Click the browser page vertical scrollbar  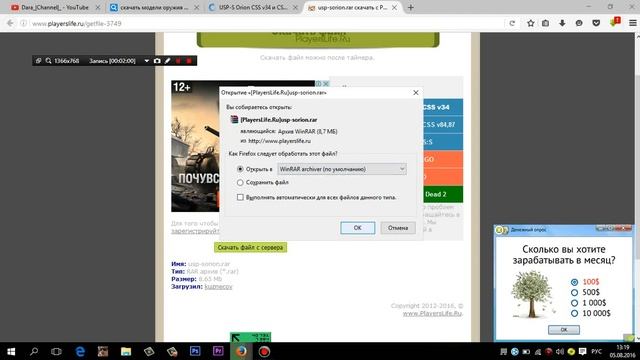click(x=637, y=186)
